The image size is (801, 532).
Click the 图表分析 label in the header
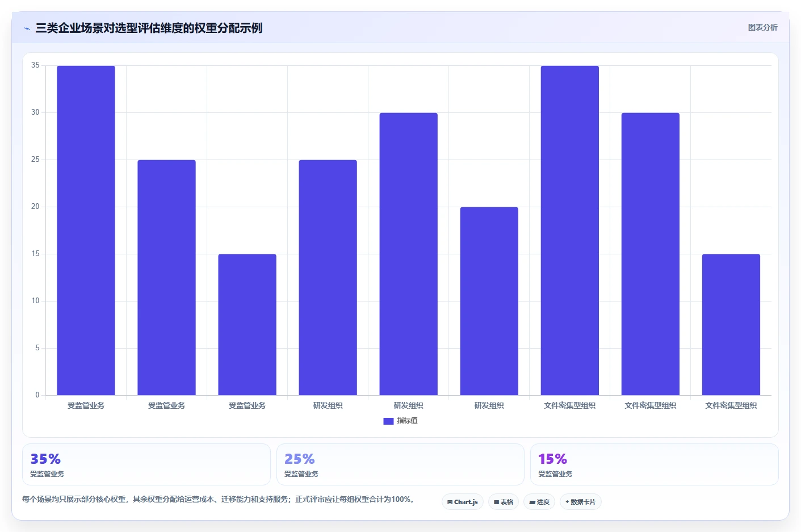click(762, 27)
